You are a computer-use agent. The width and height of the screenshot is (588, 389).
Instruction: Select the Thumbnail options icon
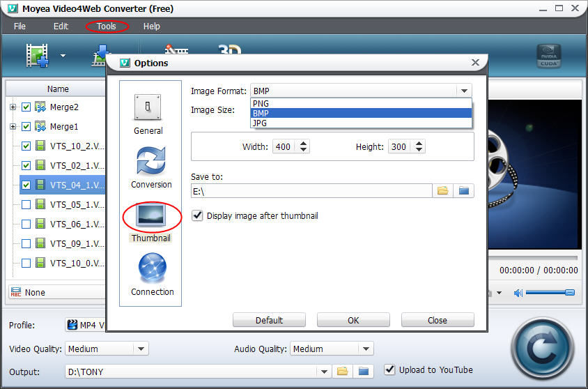click(x=150, y=215)
